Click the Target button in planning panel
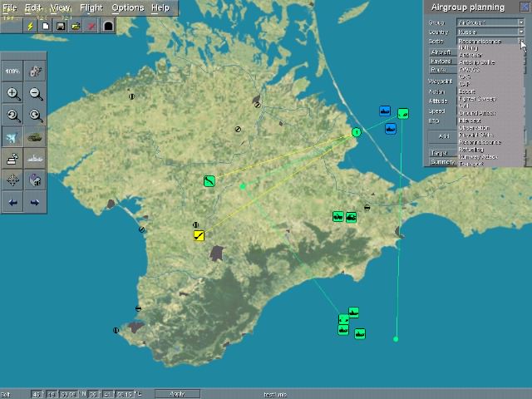Image resolution: width=532 pixels, height=399 pixels. [x=440, y=153]
